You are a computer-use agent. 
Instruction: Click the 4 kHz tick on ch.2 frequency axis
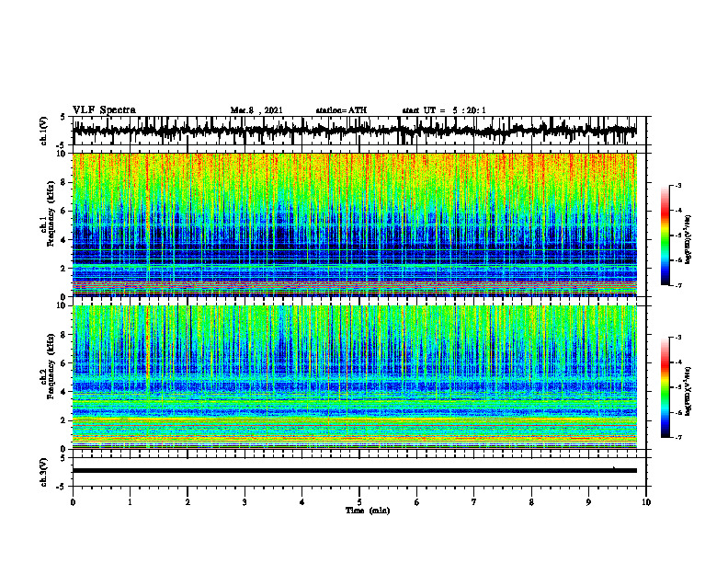pyautogui.click(x=64, y=392)
